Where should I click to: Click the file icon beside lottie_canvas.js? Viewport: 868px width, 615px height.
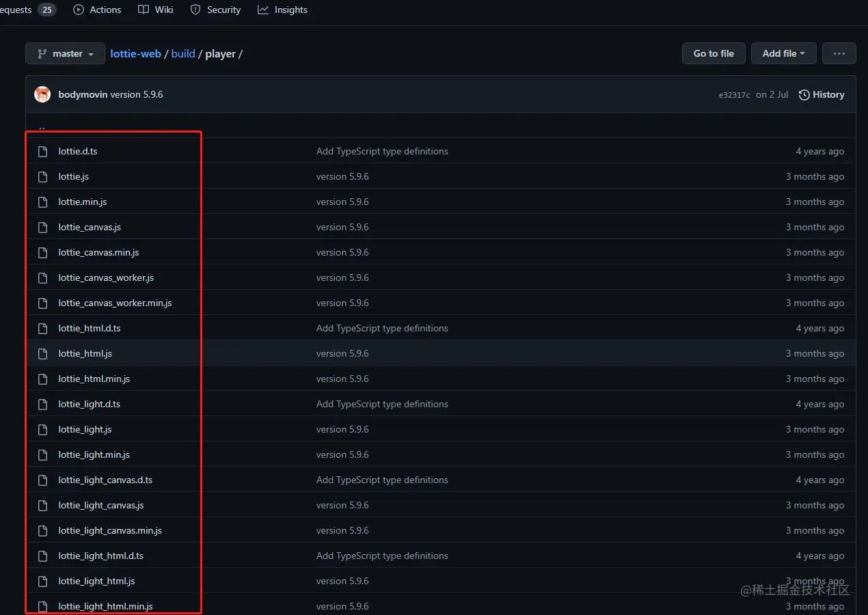pos(43,227)
